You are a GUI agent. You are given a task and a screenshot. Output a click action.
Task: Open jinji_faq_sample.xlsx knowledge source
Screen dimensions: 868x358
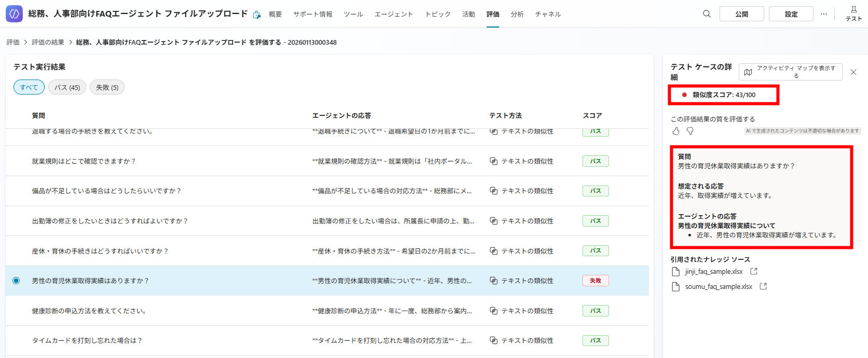coord(714,272)
